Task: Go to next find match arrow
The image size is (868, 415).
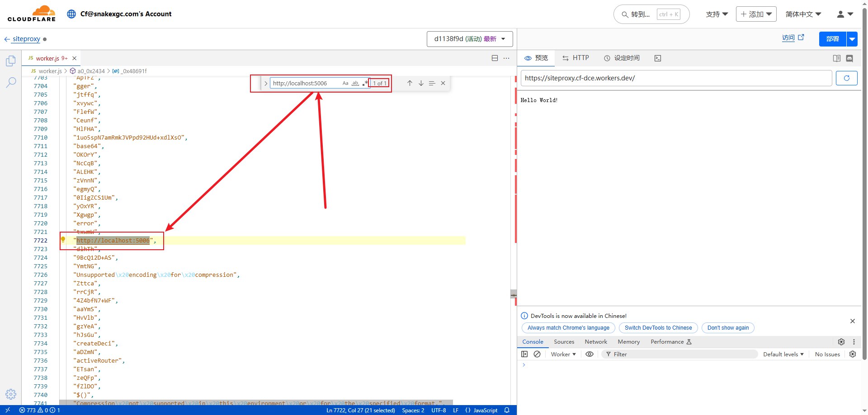Action: click(x=421, y=83)
